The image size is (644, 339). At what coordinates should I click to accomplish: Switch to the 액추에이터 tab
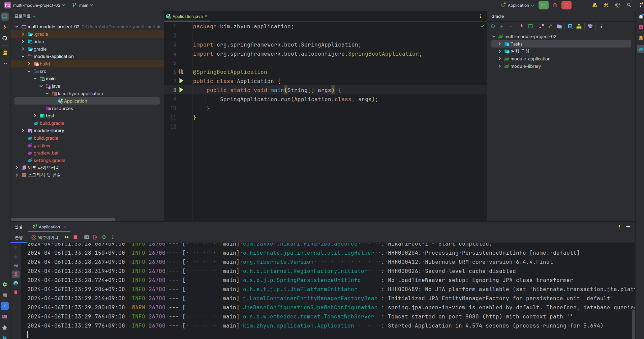pos(45,237)
